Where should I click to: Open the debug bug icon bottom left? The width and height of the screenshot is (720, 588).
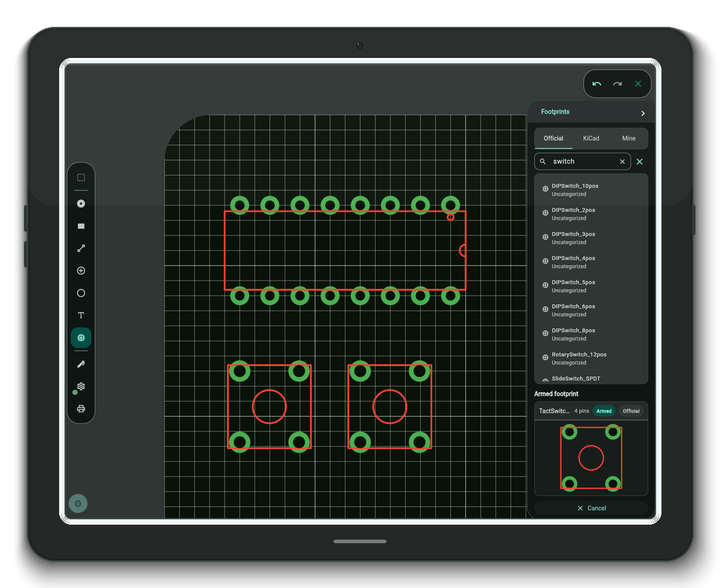(78, 504)
